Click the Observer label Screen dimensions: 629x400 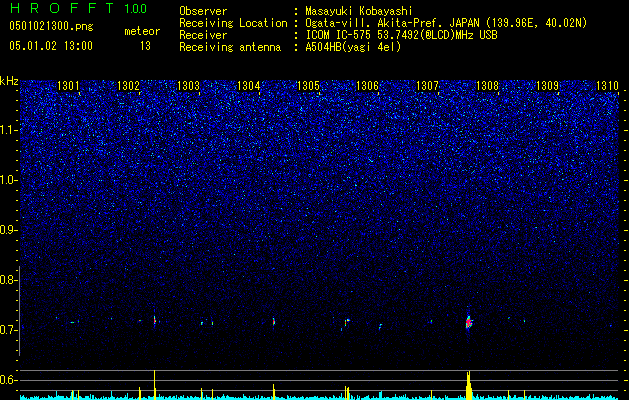(x=203, y=11)
